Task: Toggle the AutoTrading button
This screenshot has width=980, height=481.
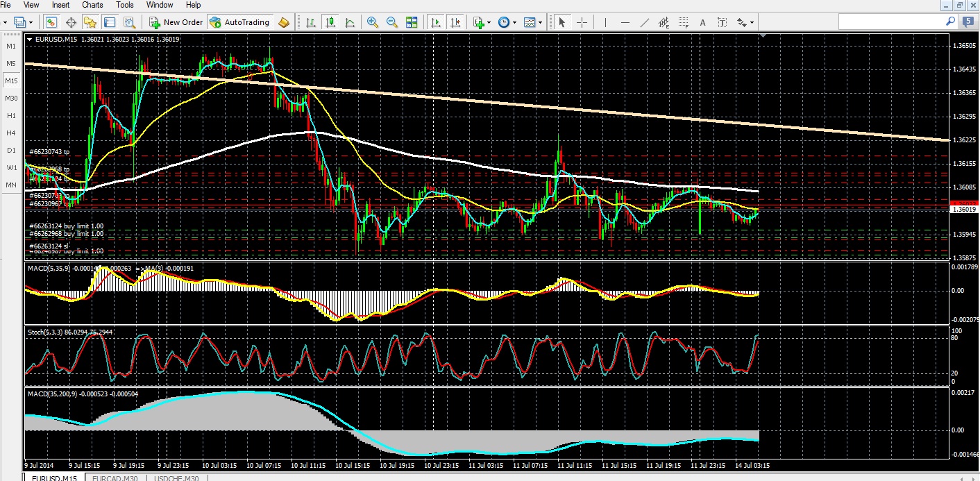Action: [239, 22]
